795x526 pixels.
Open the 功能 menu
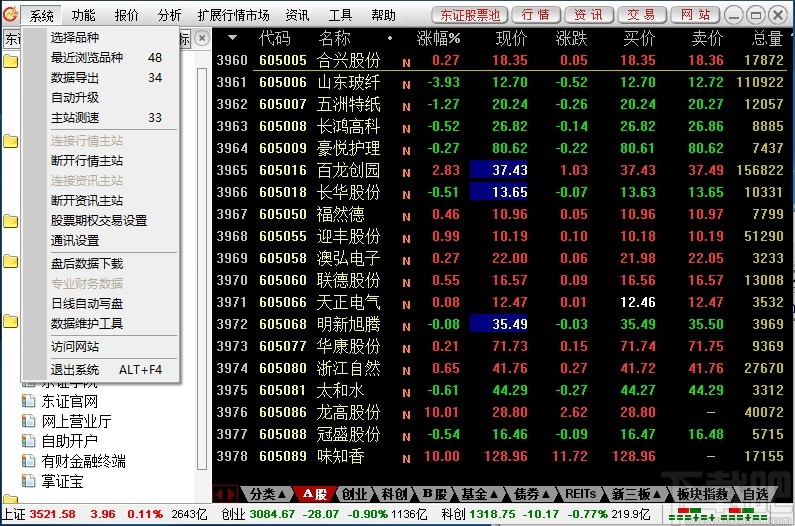coord(83,16)
